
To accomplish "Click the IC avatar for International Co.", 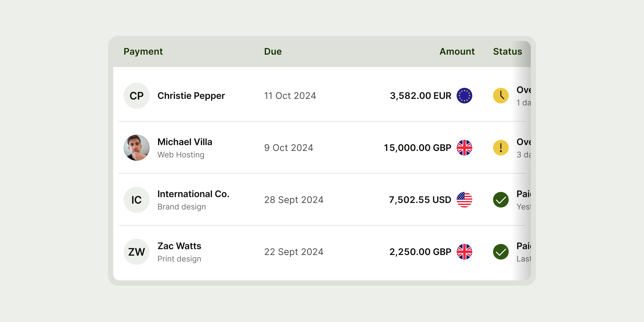I will pyautogui.click(x=137, y=200).
